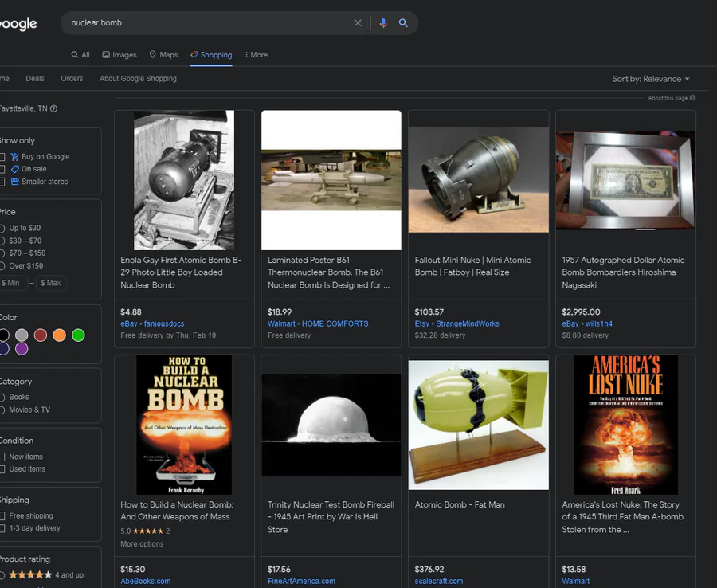Toggle the On sale checkbox
Screen dimensions: 717x588
tap(2, 169)
